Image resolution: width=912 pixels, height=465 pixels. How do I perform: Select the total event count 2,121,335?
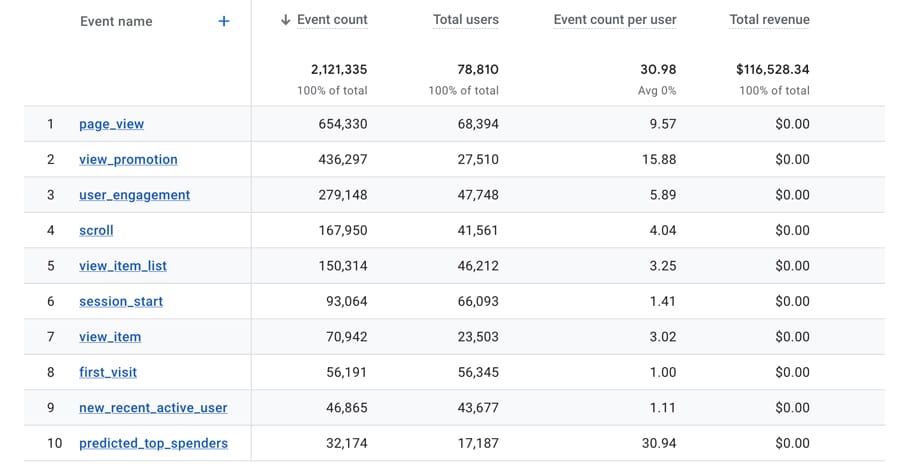339,69
